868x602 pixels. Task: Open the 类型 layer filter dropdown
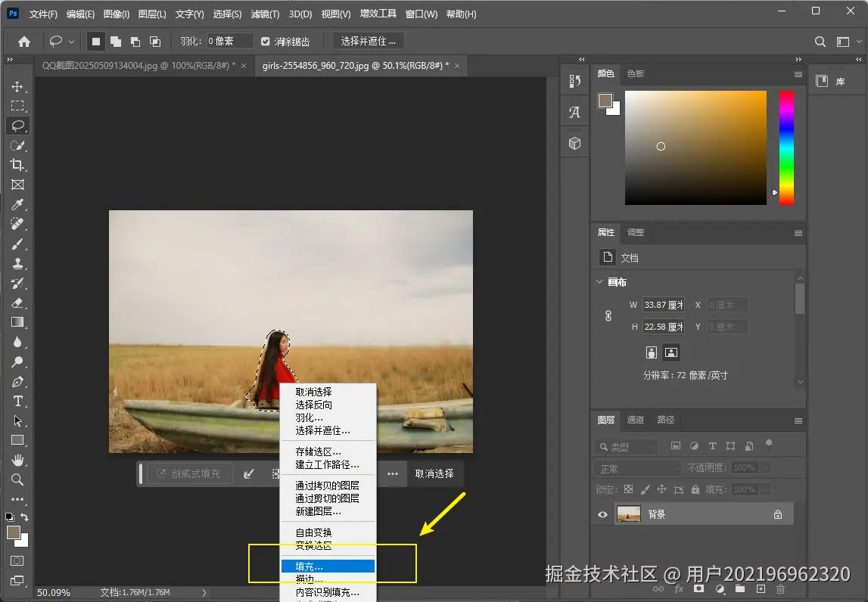(x=627, y=446)
